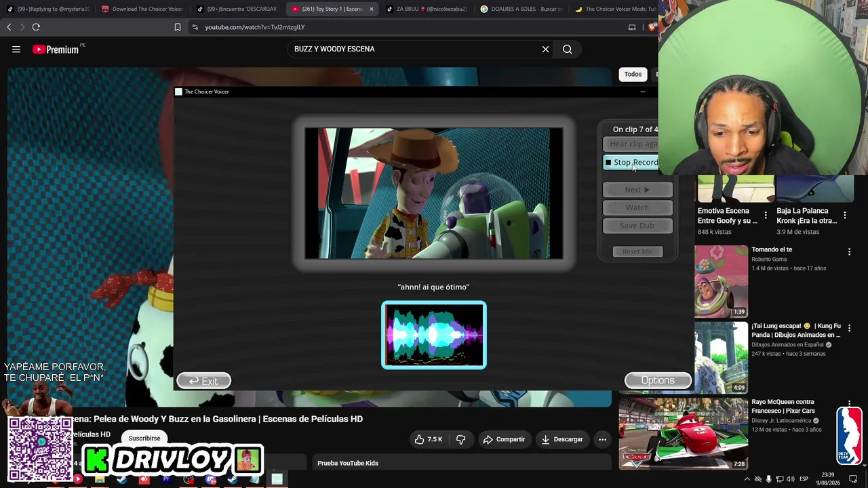Open options for Emotiva Escena video

click(x=766, y=216)
